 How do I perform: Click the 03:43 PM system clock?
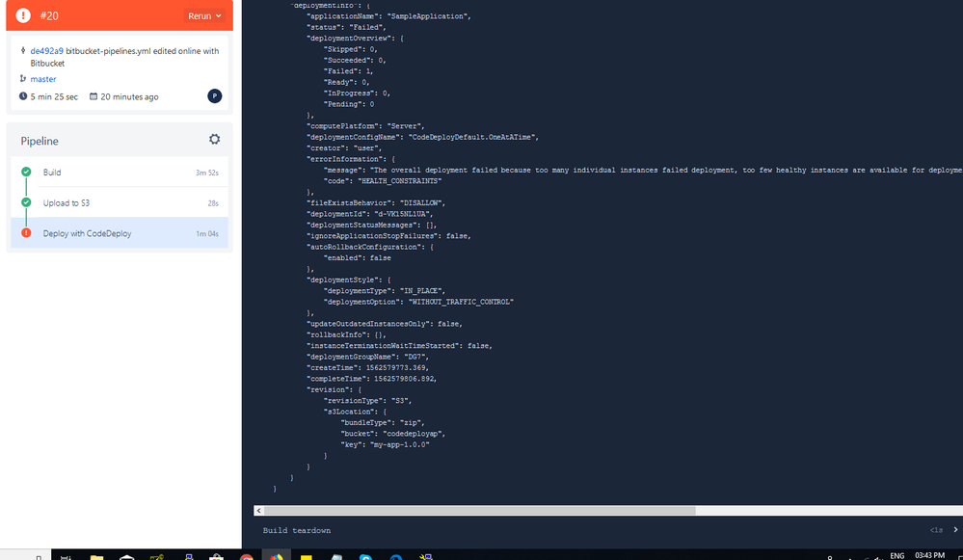pos(930,555)
